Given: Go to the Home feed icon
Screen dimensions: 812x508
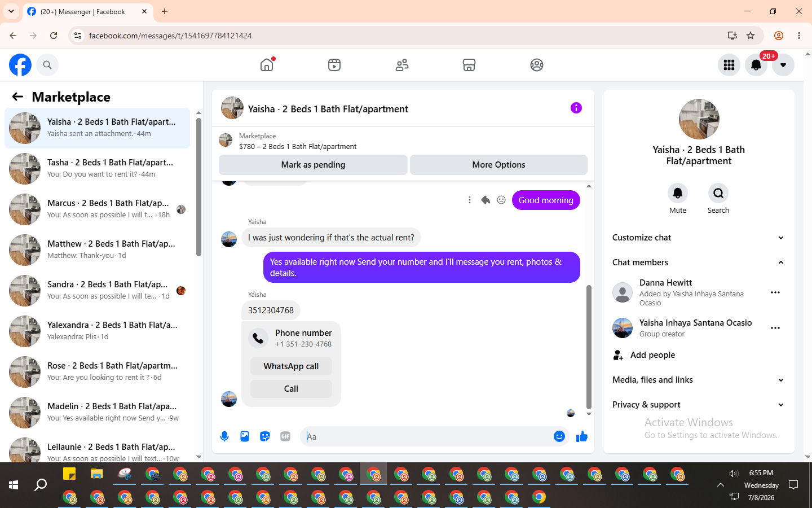Looking at the screenshot, I should [267, 65].
